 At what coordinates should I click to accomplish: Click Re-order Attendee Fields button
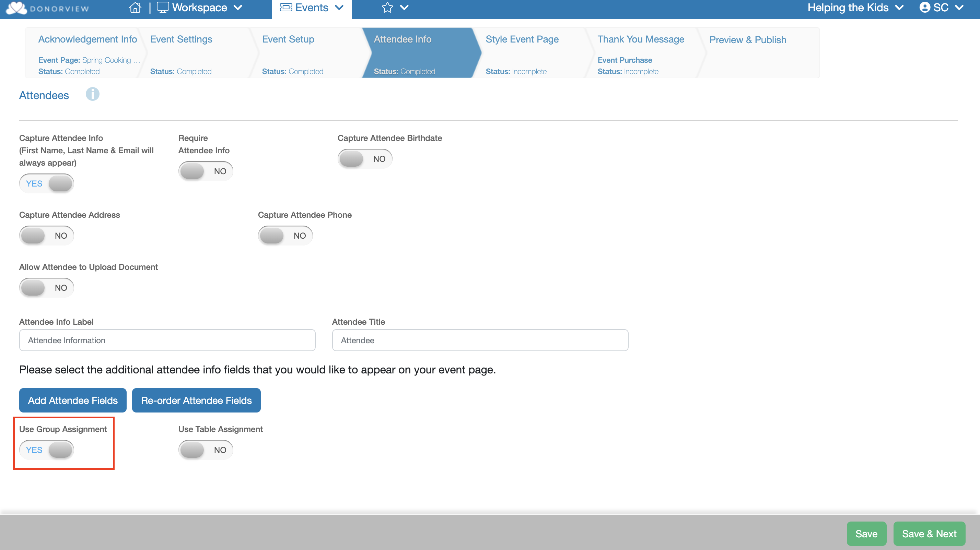(x=196, y=400)
